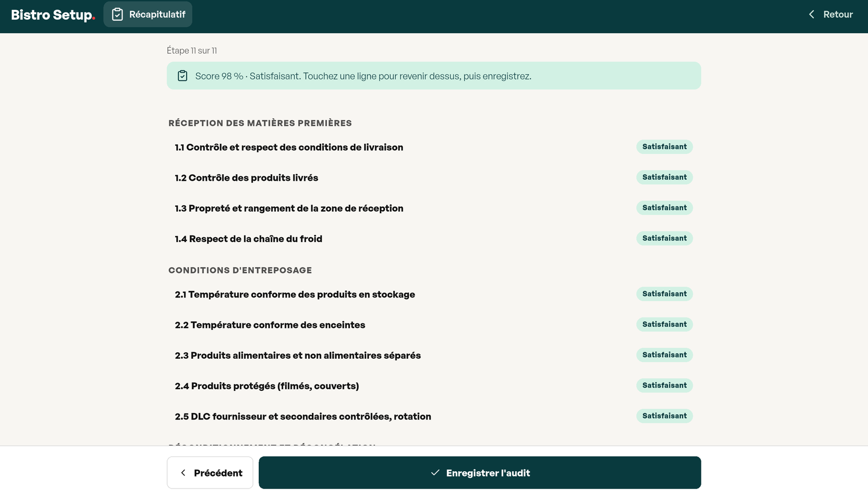
Task: Open the Récapitulatif tab
Action: 148,15
